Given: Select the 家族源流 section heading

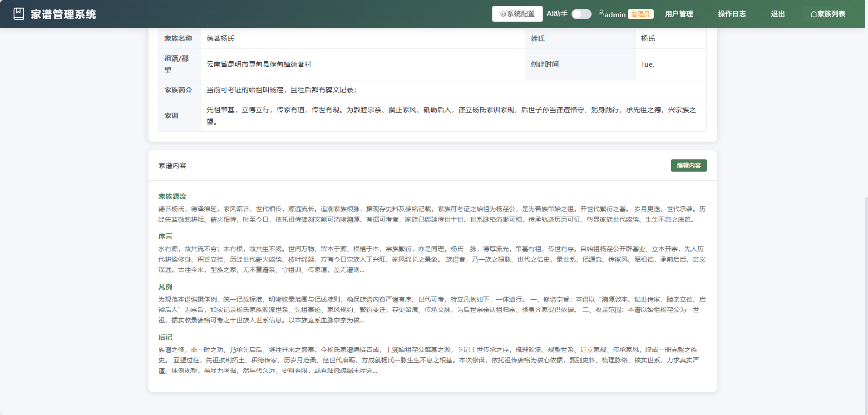Looking at the screenshot, I should [173, 197].
